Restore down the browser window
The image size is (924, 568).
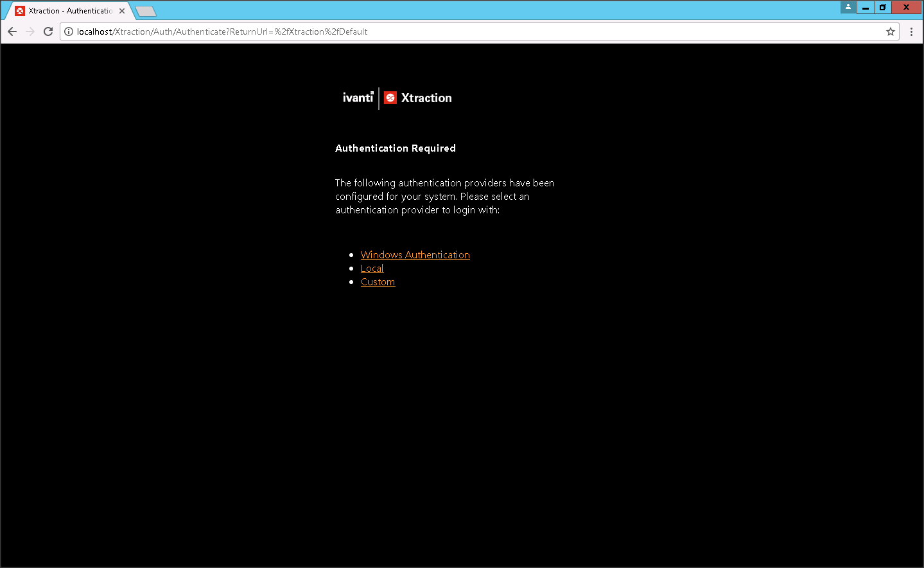coord(883,8)
